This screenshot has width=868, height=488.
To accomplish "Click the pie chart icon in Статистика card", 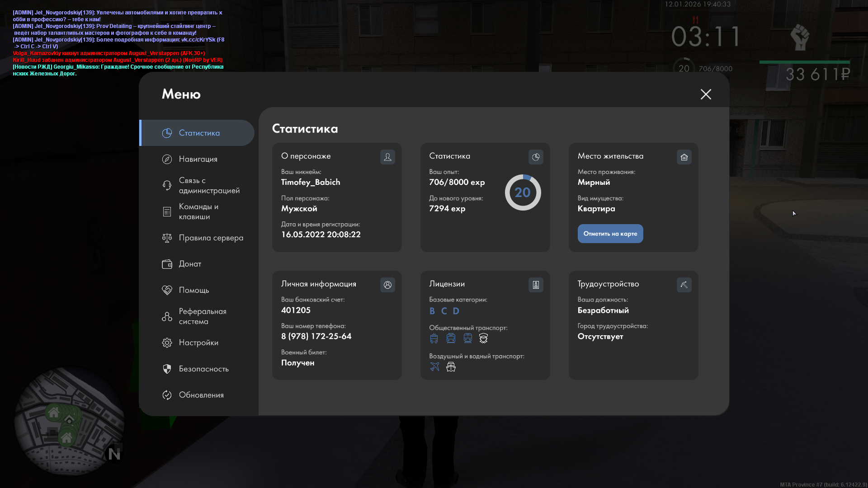I will click(536, 157).
